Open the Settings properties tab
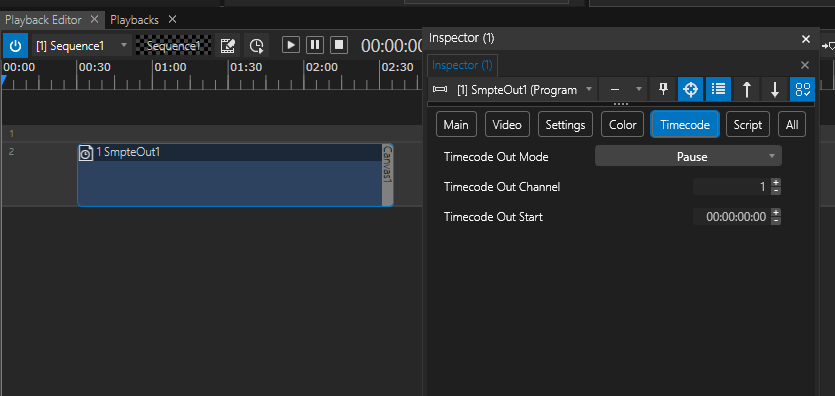The image size is (835, 396). (566, 125)
